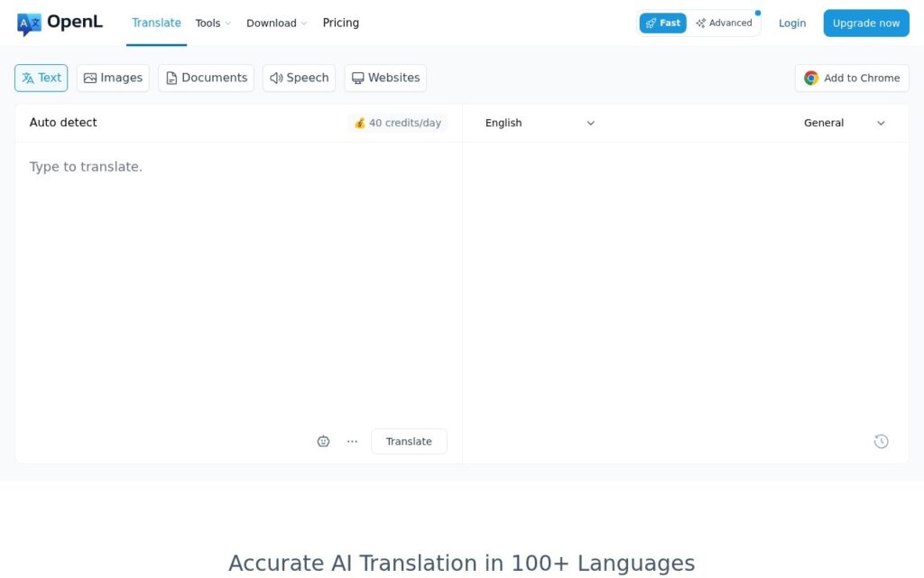Open the English target language dropdown
The width and height of the screenshot is (924, 578).
click(540, 123)
